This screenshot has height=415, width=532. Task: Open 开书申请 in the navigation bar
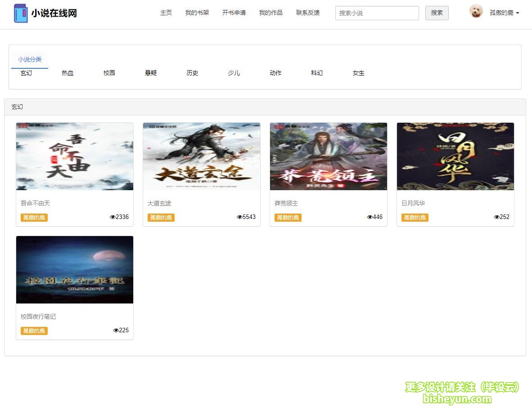pyautogui.click(x=234, y=13)
